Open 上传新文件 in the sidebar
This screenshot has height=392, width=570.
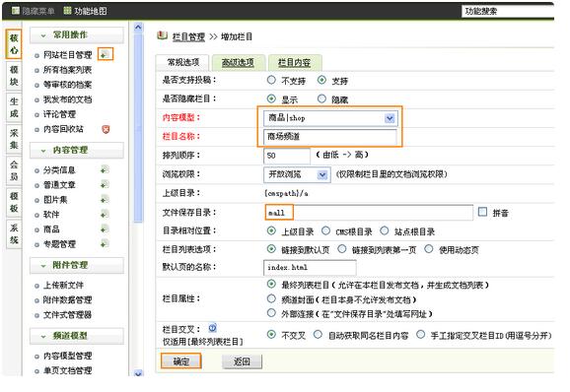64,285
